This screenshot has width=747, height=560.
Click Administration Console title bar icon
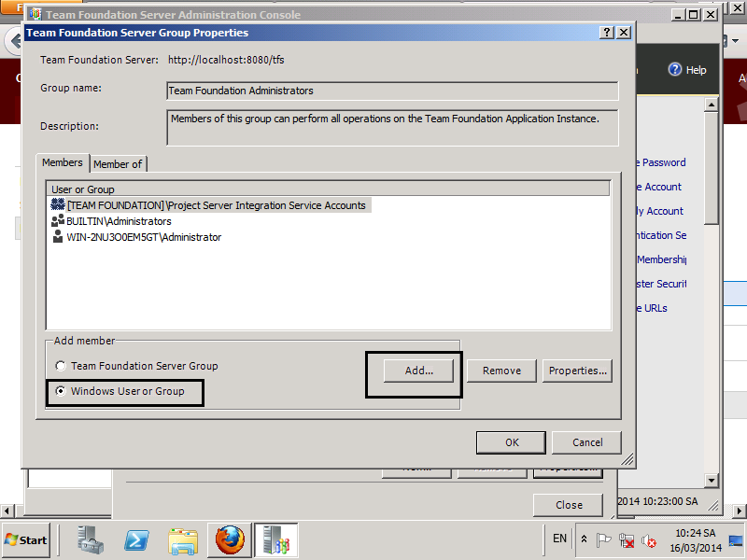[x=35, y=14]
